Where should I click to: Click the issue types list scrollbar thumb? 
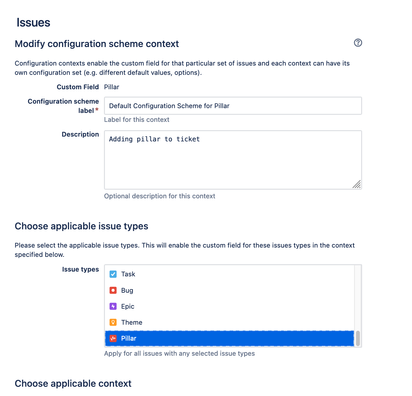358,339
